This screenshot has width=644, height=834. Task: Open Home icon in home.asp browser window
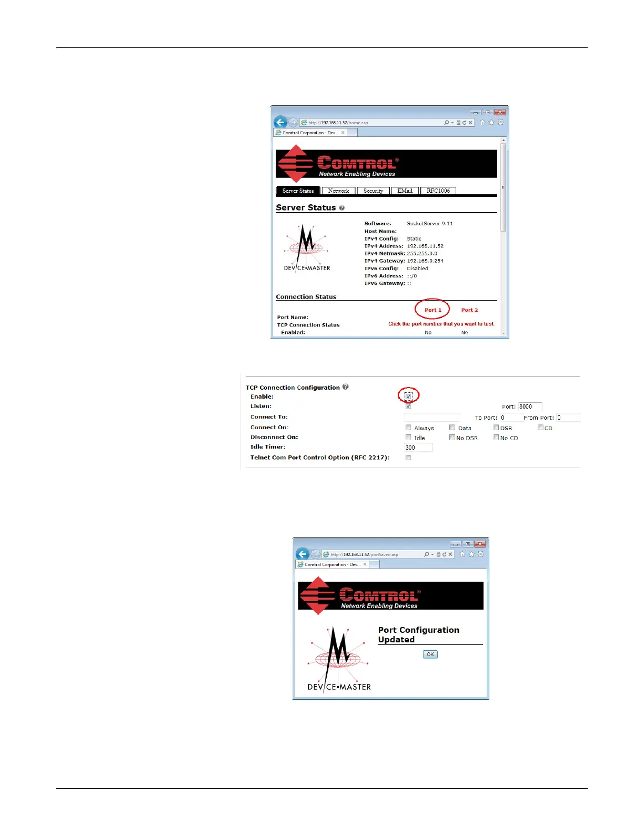tap(482, 122)
